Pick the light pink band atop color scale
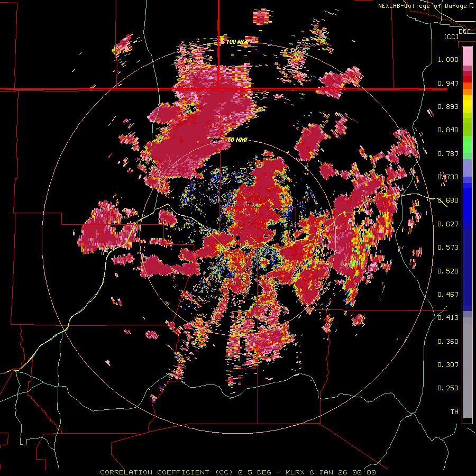The height and width of the screenshot is (476, 476). pyautogui.click(x=467, y=56)
